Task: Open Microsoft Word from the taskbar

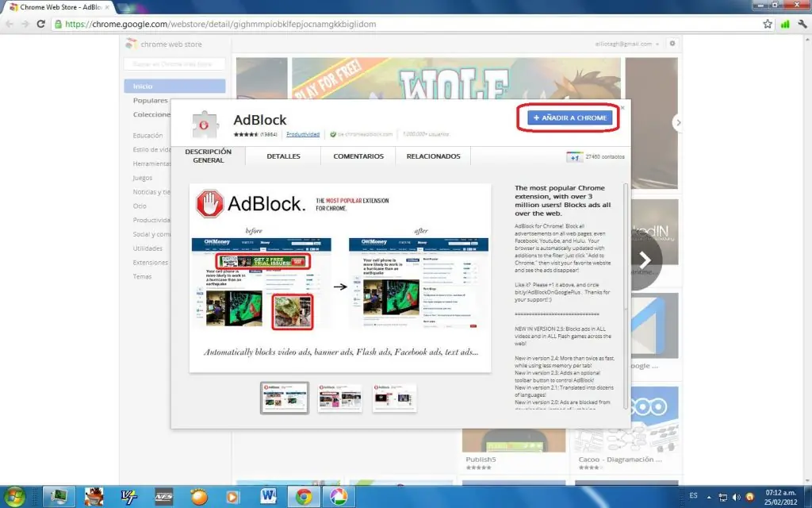Action: [268, 497]
